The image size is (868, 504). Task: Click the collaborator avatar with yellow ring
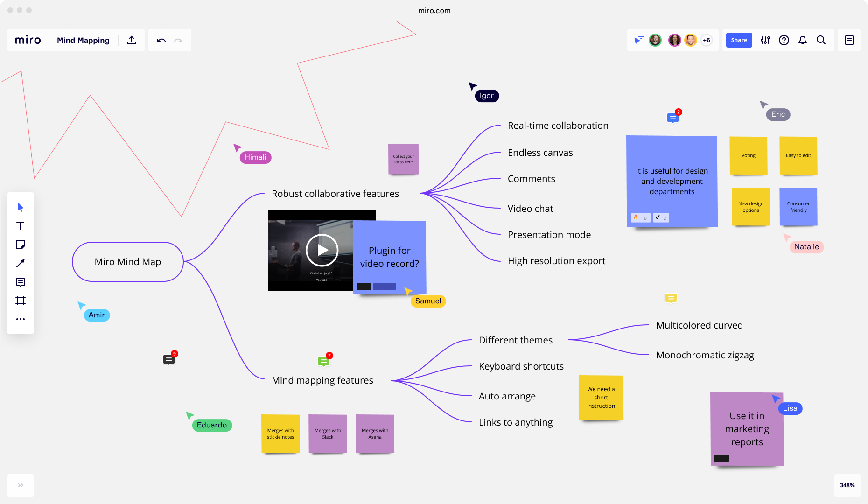tap(691, 40)
